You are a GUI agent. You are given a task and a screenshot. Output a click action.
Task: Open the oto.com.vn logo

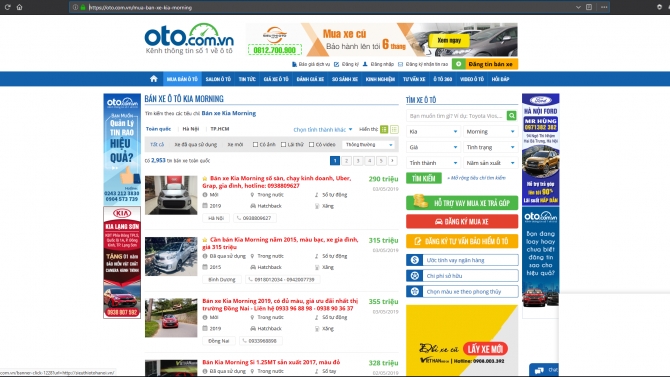coord(189,38)
